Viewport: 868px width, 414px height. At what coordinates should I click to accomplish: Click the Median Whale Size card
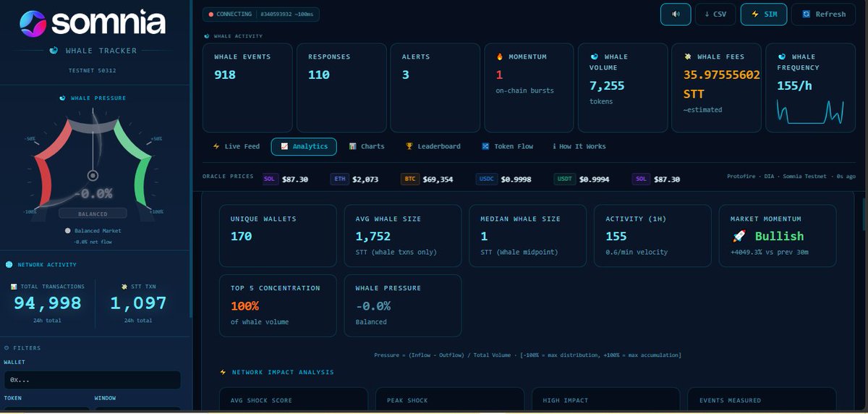pyautogui.click(x=527, y=236)
